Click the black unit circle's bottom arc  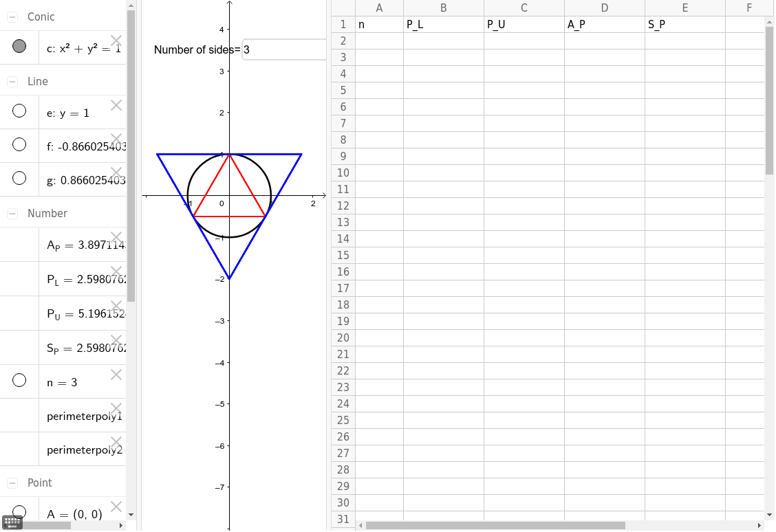[229, 237]
